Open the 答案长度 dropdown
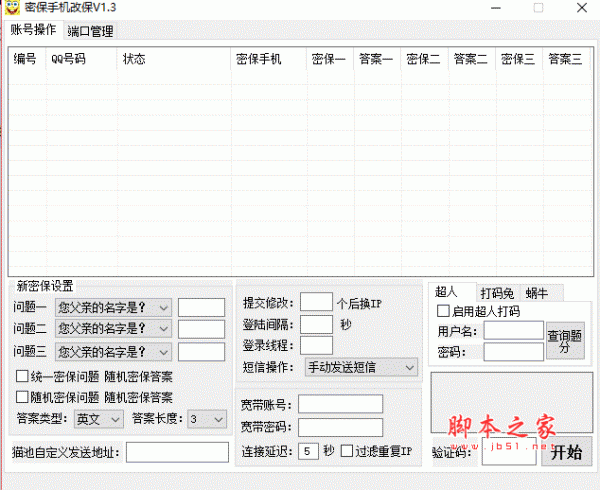 pyautogui.click(x=206, y=419)
